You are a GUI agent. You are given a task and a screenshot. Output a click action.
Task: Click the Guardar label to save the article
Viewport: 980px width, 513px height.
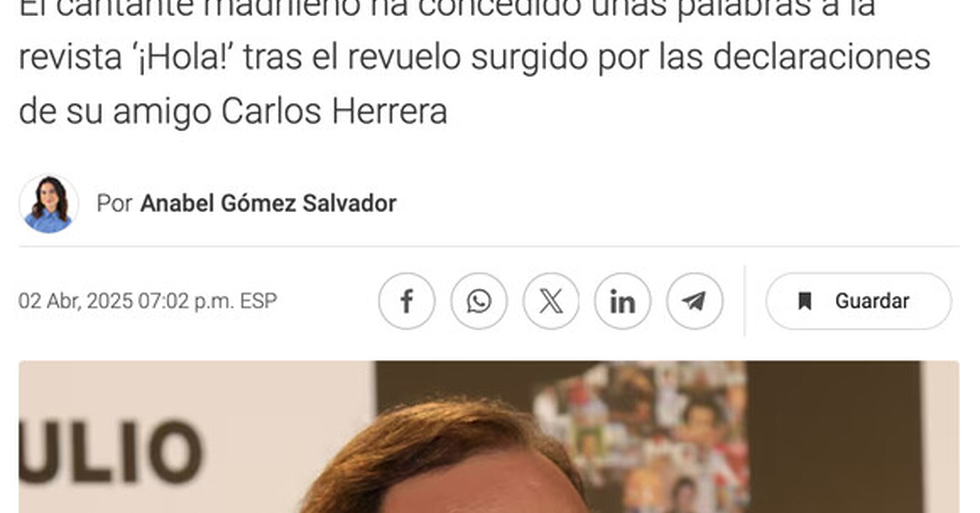[x=872, y=301]
